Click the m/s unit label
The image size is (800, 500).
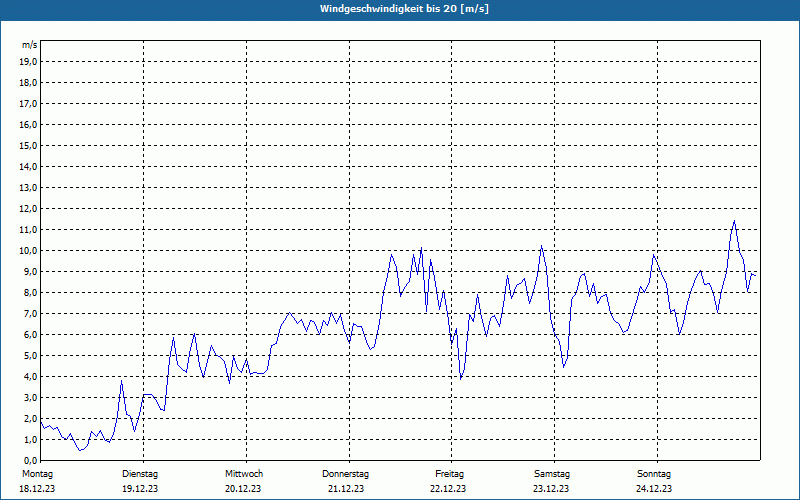pos(30,45)
